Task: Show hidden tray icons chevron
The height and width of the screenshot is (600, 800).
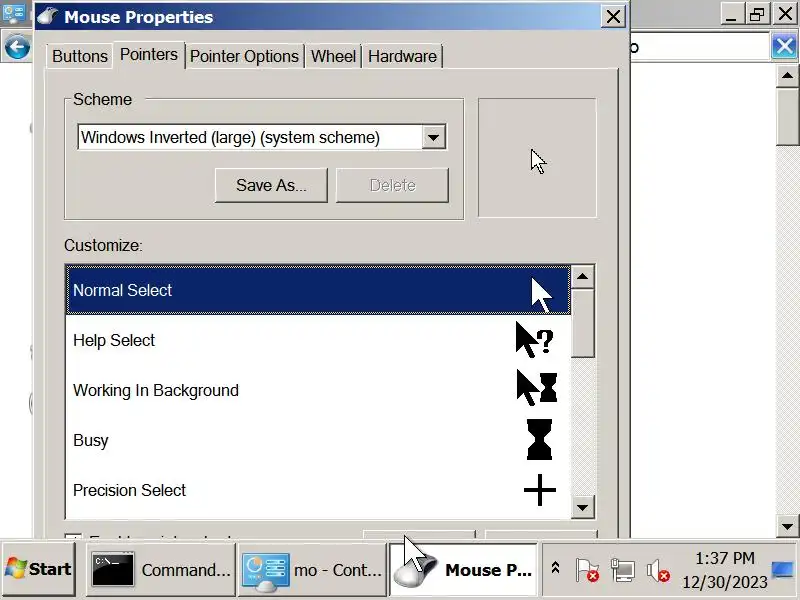Action: 556,568
